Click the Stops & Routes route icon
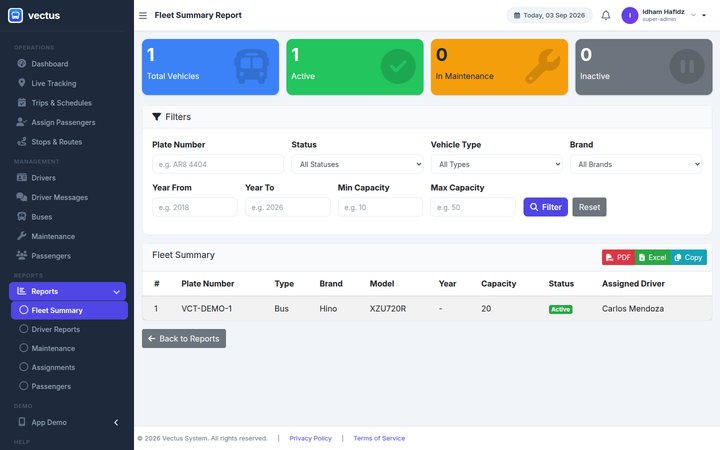720x450 pixels. [22, 141]
